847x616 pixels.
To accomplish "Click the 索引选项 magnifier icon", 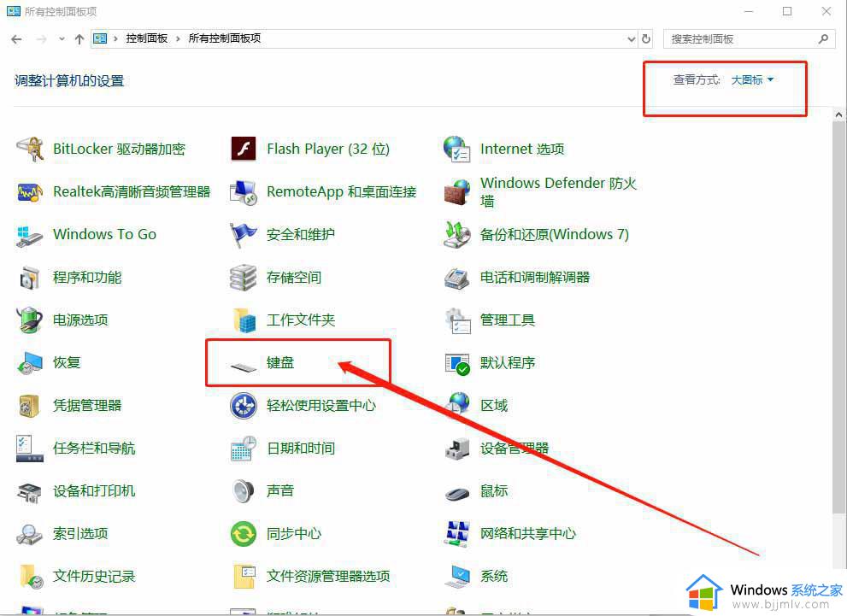I will (x=30, y=535).
